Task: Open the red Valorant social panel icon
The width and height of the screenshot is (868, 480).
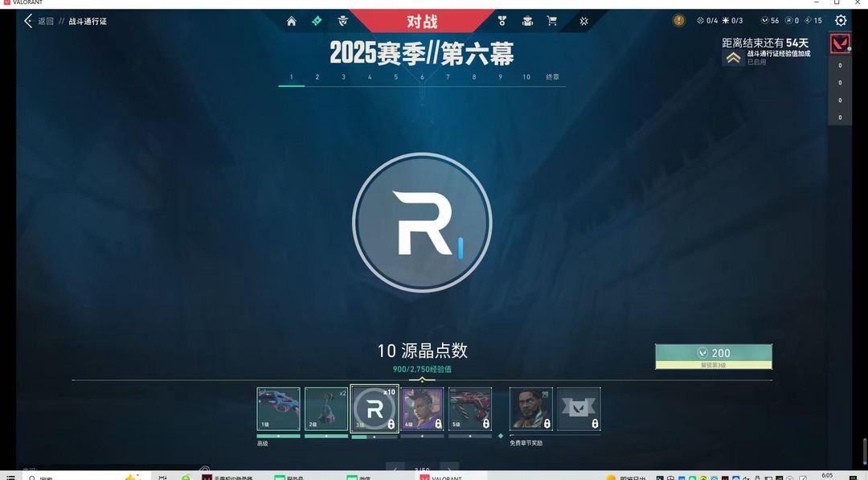Action: pos(840,43)
